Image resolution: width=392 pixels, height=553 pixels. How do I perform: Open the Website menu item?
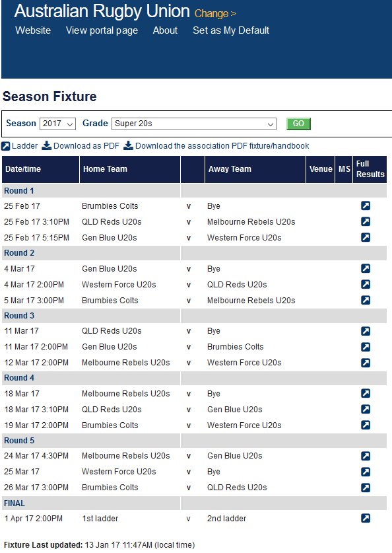pos(33,30)
